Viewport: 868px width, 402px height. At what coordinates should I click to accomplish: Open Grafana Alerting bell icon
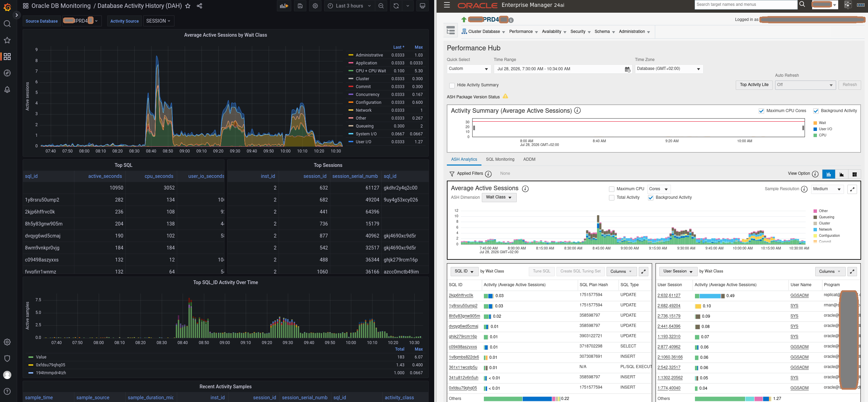(x=7, y=89)
